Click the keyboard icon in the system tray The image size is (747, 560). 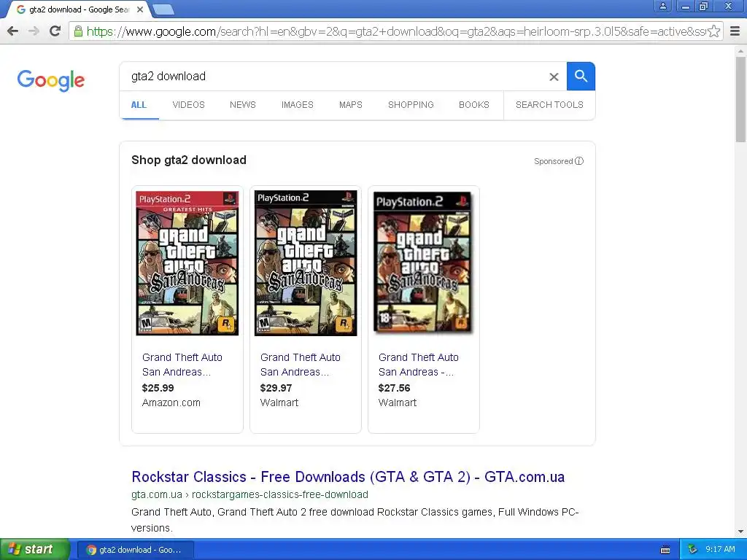coord(665,550)
